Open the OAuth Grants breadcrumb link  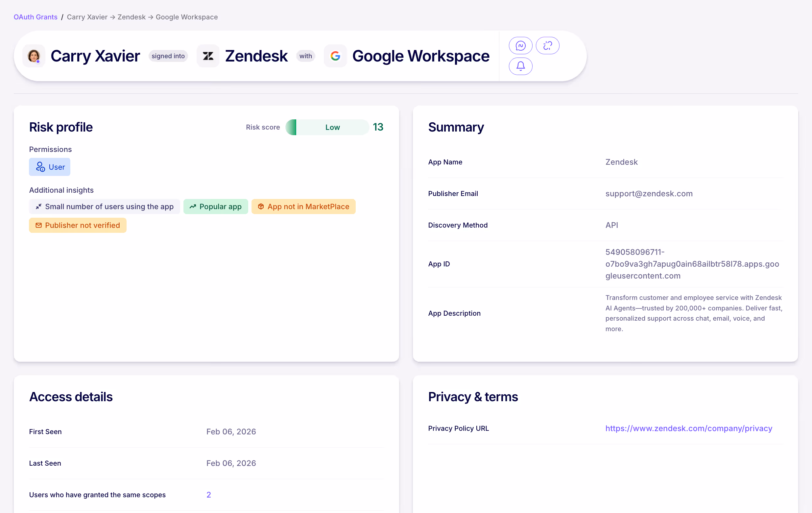tap(36, 17)
